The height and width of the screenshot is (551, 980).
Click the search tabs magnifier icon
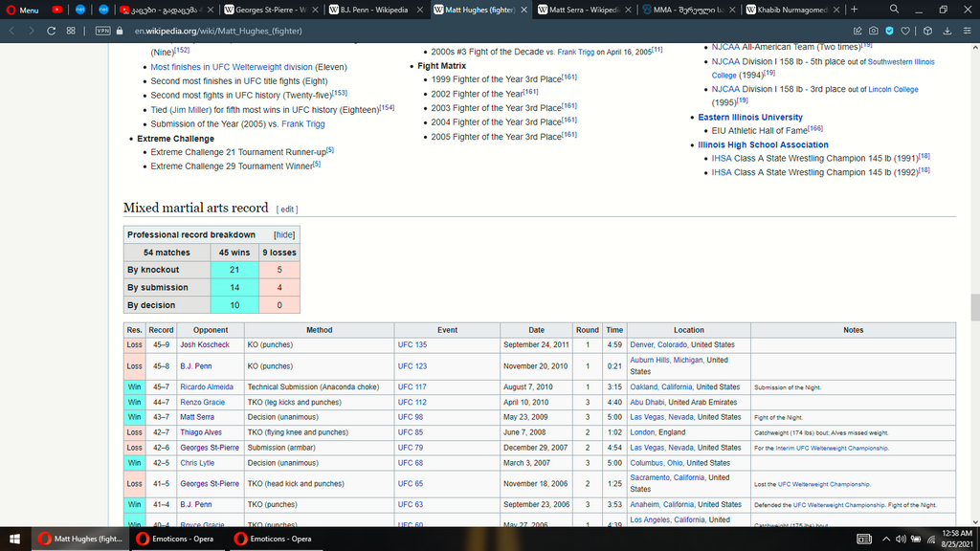(x=895, y=10)
